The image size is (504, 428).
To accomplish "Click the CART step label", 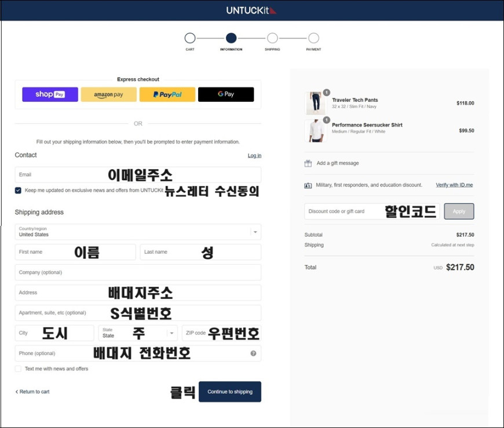I will 190,49.
